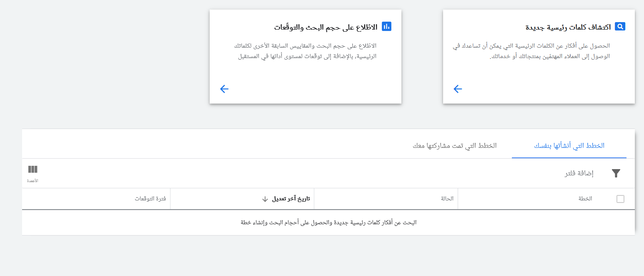Tick the select-all checkbox in the table header
The height and width of the screenshot is (276, 644).
[x=620, y=199]
